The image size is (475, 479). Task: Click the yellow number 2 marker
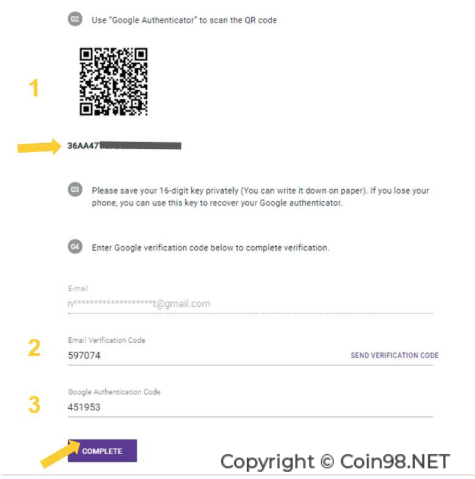[x=34, y=348]
